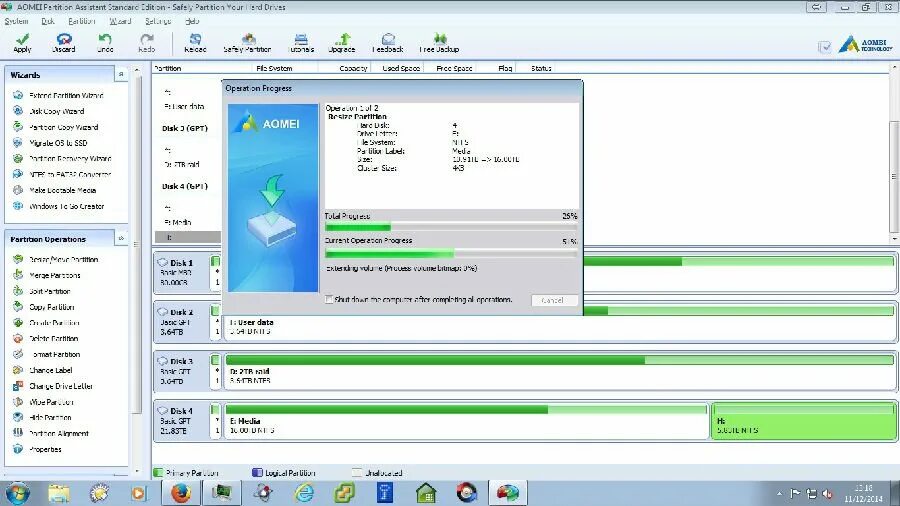The width and height of the screenshot is (900, 506).
Task: Select Resize/Move Partition operation
Action: (x=64, y=259)
